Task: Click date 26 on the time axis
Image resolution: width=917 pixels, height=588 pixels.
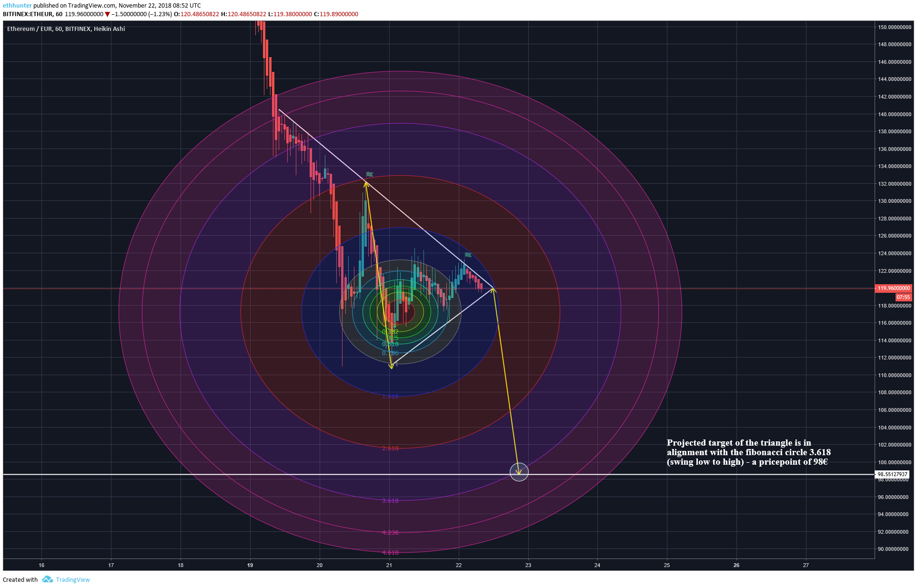Action: coord(736,565)
